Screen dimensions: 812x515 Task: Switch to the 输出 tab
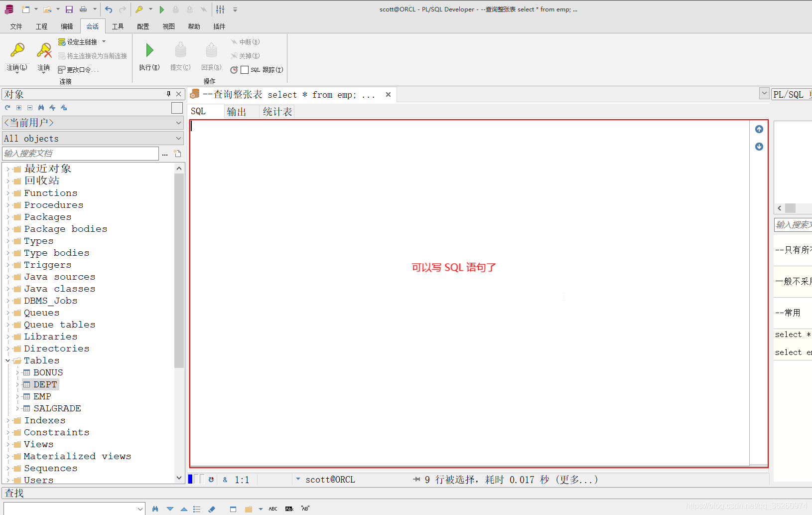[237, 112]
